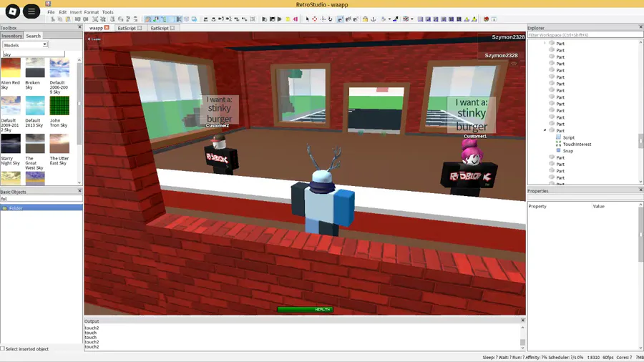Viewport: 644px width, 362px height.
Task: Click the green HEALTH bar
Action: point(305,309)
